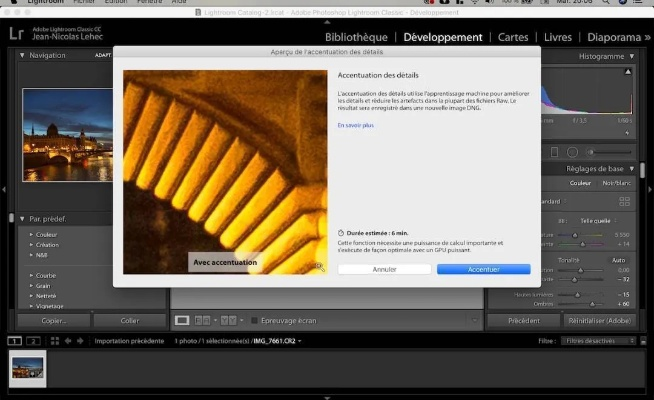Image resolution: width=654 pixels, height=400 pixels.
Task: Show the secondary display window 2
Action: tap(32, 341)
